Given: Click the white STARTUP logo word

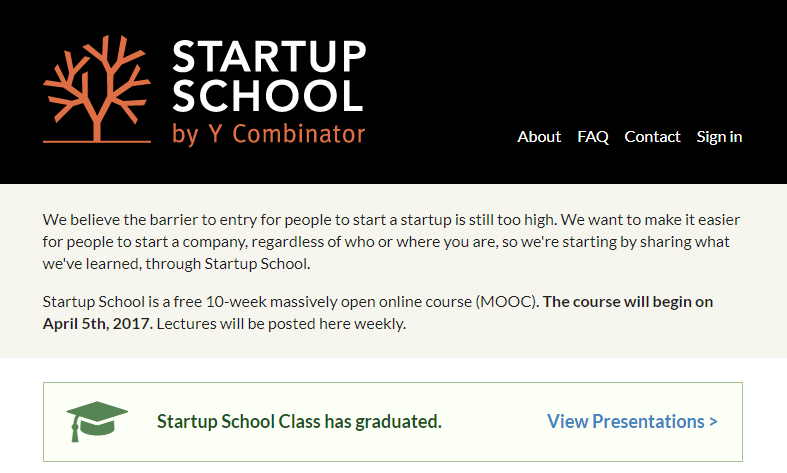Looking at the screenshot, I should 269,56.
